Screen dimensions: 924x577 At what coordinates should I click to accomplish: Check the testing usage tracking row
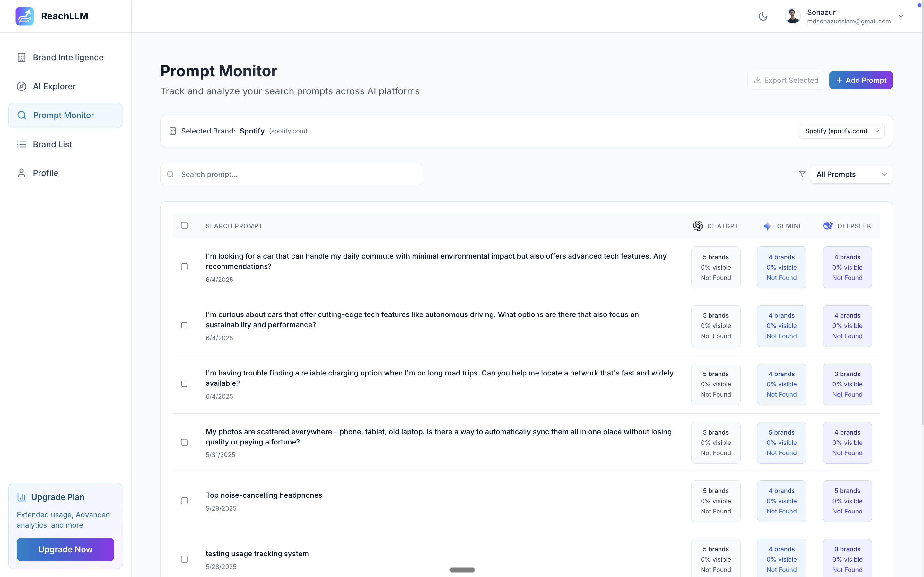click(x=184, y=559)
